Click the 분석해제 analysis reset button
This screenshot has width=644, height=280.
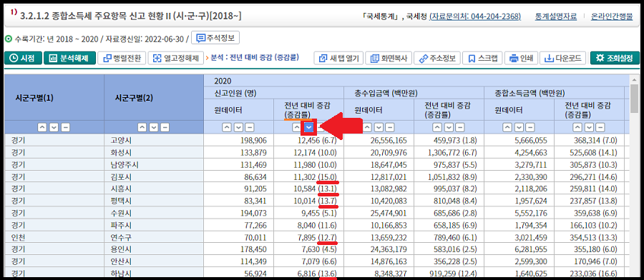click(69, 58)
